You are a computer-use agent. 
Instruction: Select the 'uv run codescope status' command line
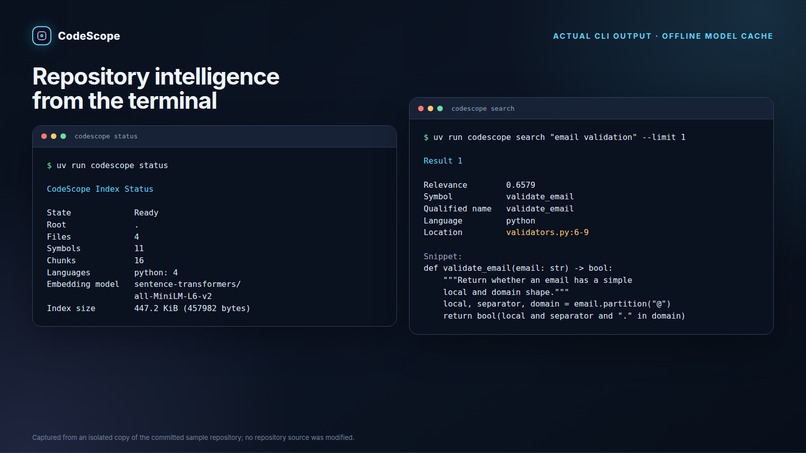click(x=107, y=166)
